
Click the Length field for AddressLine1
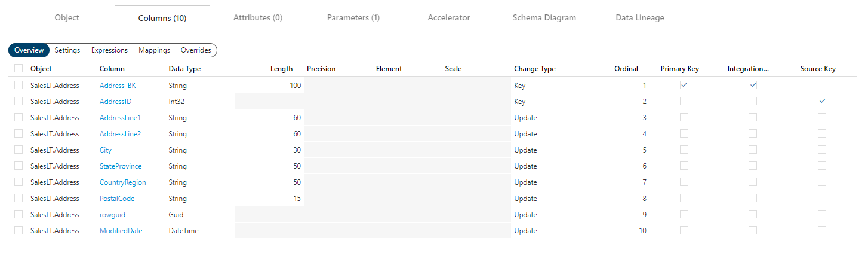point(269,118)
